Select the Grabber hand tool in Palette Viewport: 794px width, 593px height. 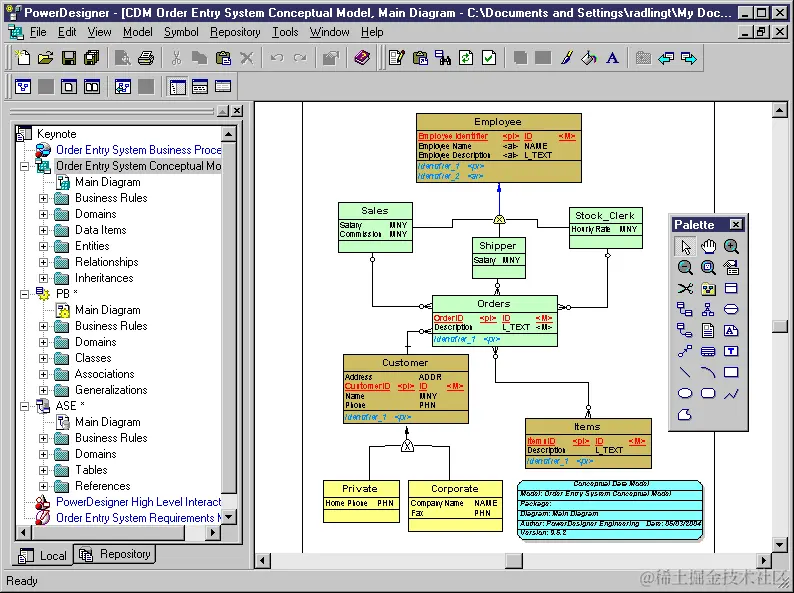click(708, 247)
